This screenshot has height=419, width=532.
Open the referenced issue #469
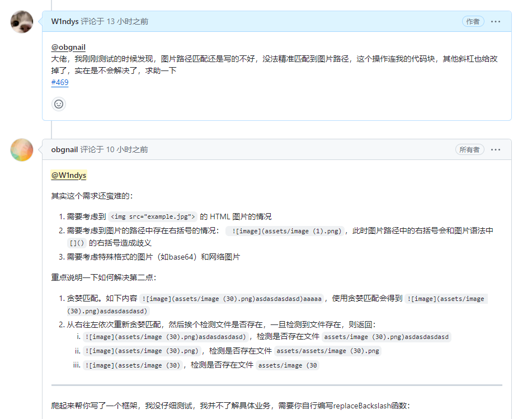click(x=60, y=83)
